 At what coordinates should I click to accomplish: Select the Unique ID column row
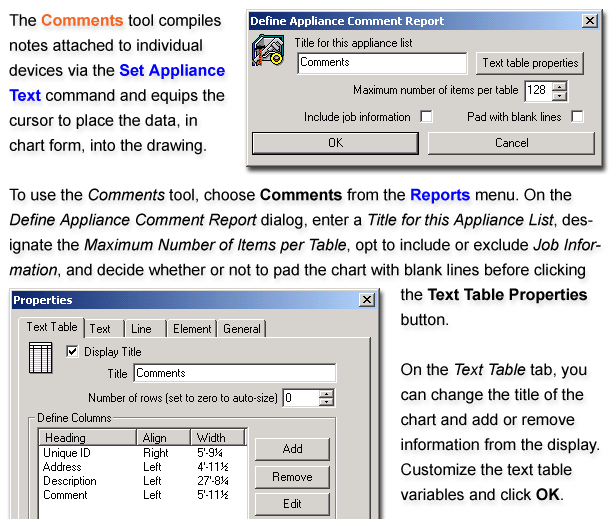pyautogui.click(x=143, y=453)
